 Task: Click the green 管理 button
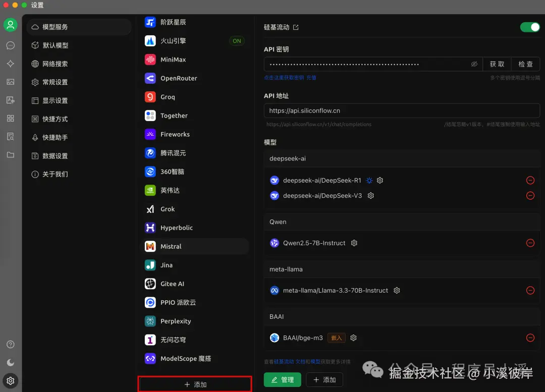click(x=282, y=379)
